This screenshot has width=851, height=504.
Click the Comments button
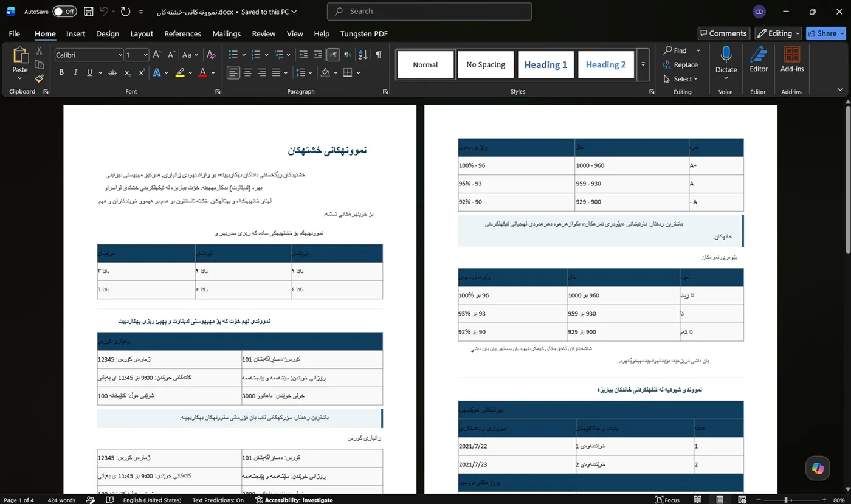[x=723, y=33]
